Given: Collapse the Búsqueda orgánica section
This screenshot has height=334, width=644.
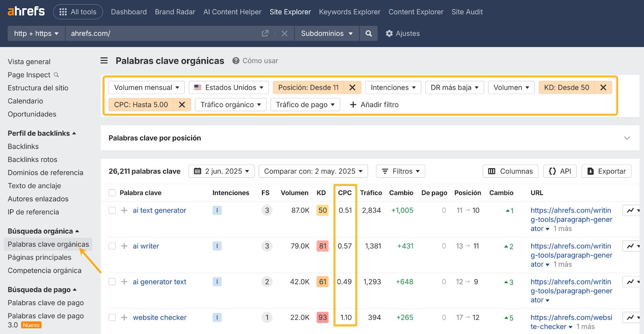Looking at the screenshot, I should coord(43,231).
